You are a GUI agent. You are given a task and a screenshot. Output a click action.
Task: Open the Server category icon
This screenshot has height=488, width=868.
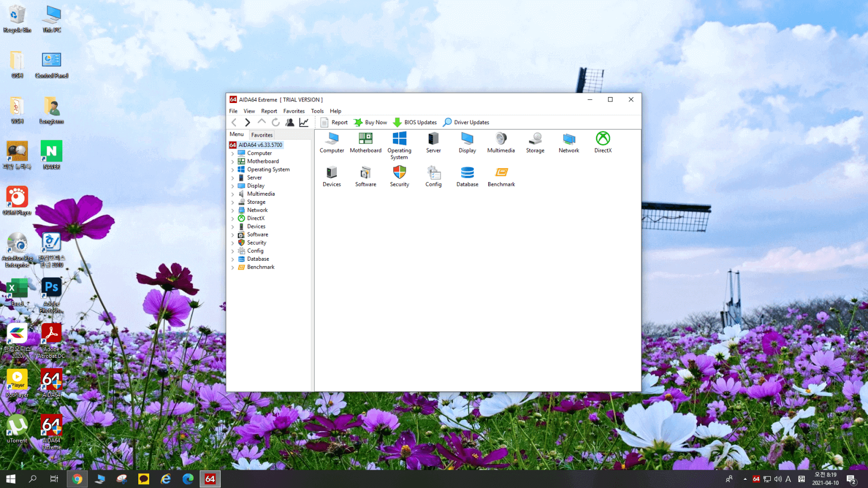click(x=433, y=143)
